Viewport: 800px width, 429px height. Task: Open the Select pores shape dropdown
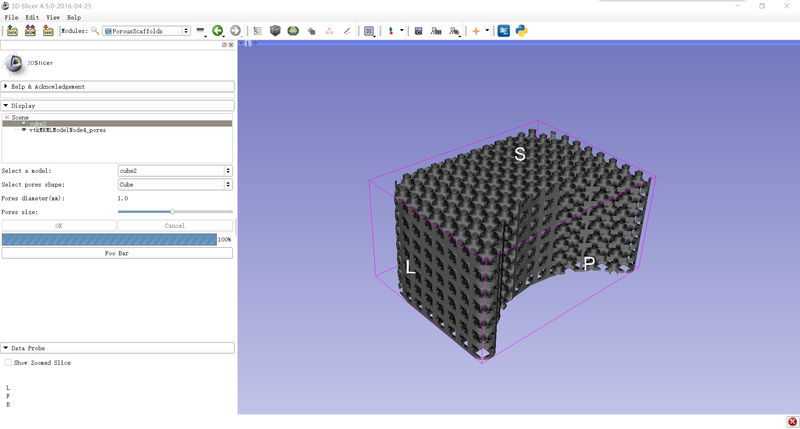point(175,184)
